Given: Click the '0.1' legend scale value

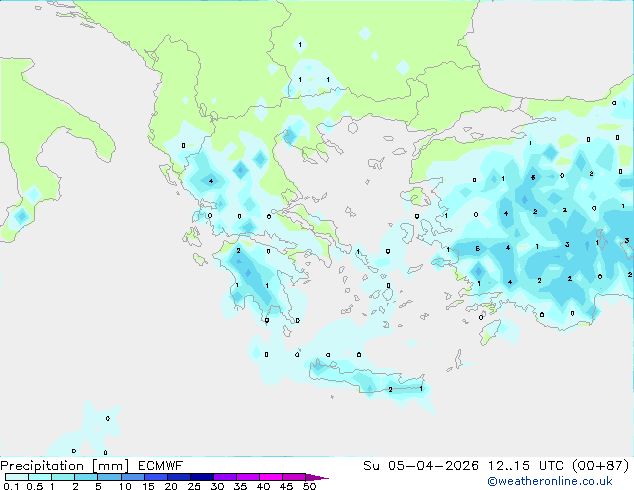Looking at the screenshot, I should point(11,486).
